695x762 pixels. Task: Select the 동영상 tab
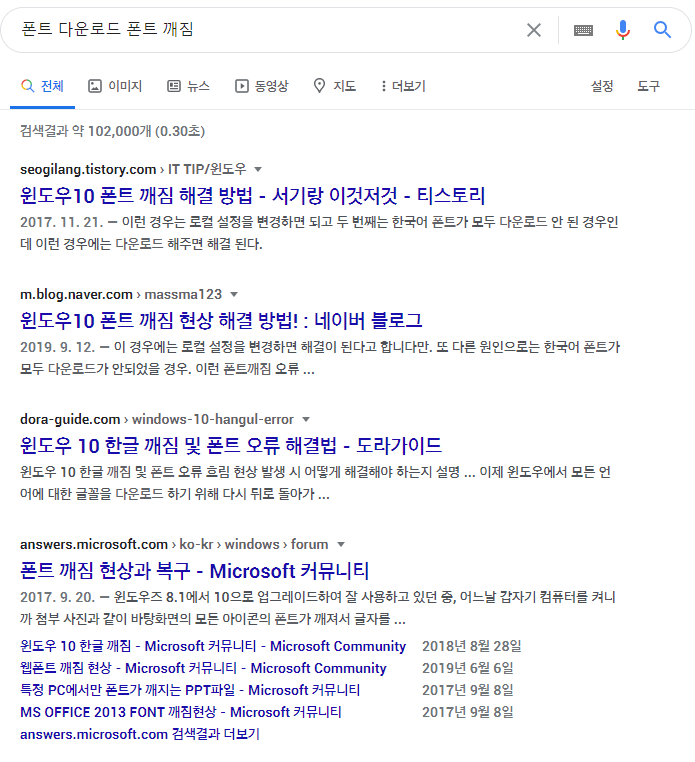[261, 86]
